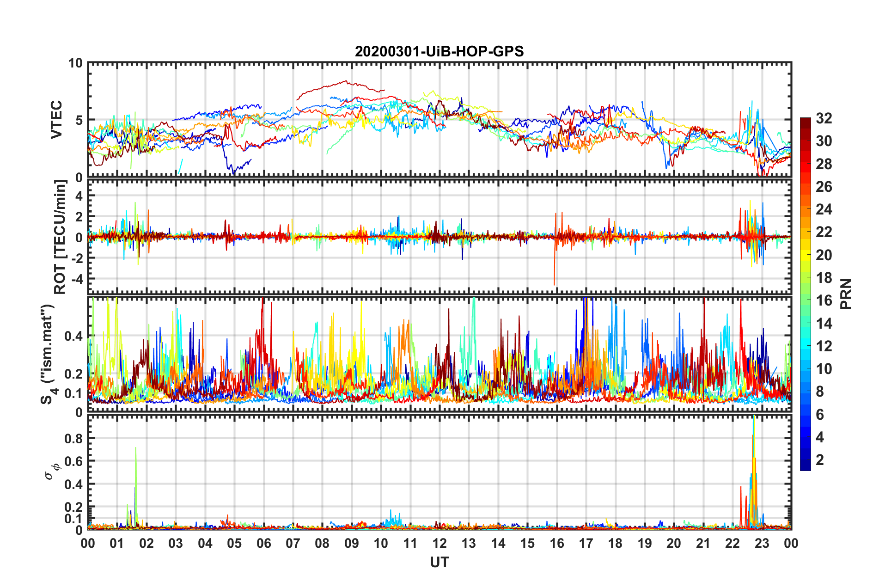Click the 21 tick on UT axis

pyautogui.click(x=703, y=543)
